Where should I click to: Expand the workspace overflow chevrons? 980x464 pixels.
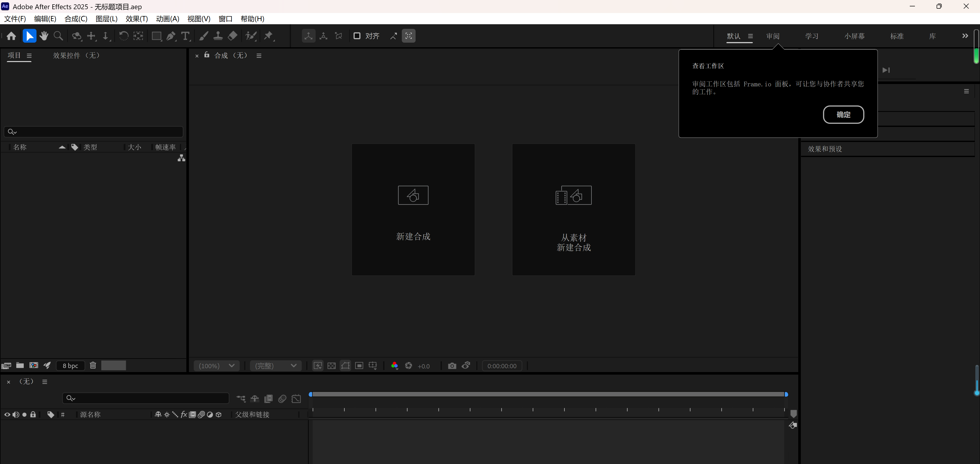tap(965, 36)
